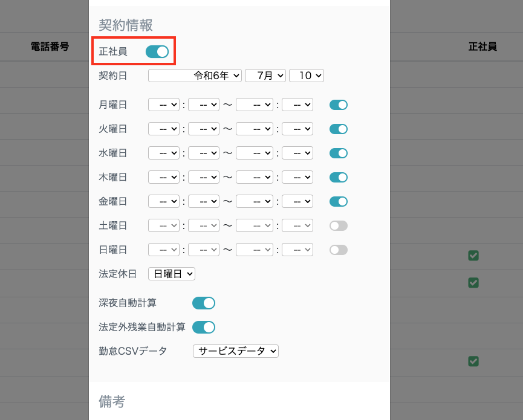Image resolution: width=523 pixels, height=420 pixels.
Task: Open the 金曜日 end minute dropdown
Action: click(x=299, y=201)
